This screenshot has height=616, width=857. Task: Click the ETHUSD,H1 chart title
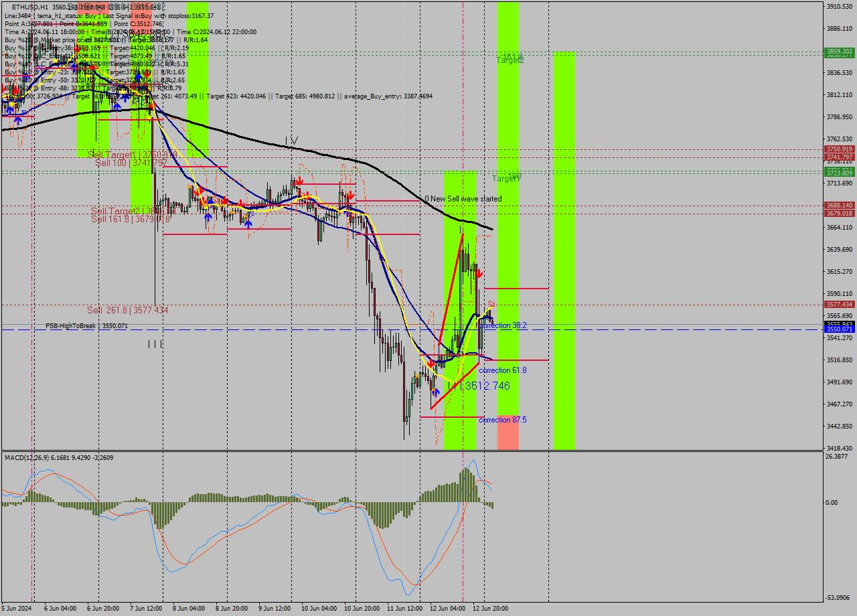coord(29,7)
